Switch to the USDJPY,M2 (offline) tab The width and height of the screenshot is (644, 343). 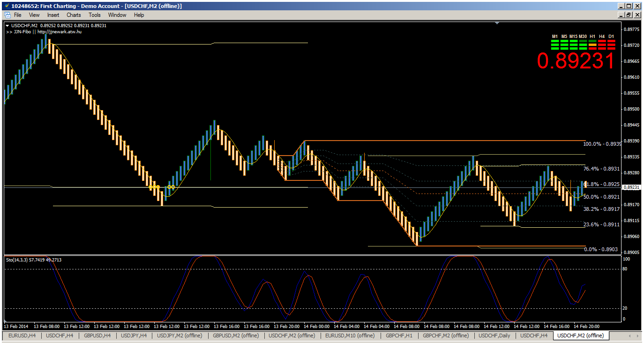180,336
